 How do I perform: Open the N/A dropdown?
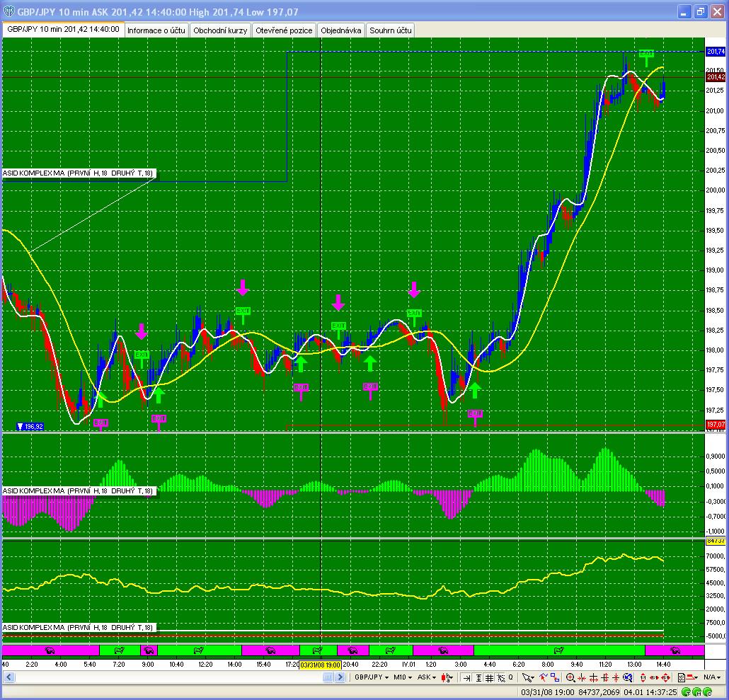pyautogui.click(x=712, y=677)
